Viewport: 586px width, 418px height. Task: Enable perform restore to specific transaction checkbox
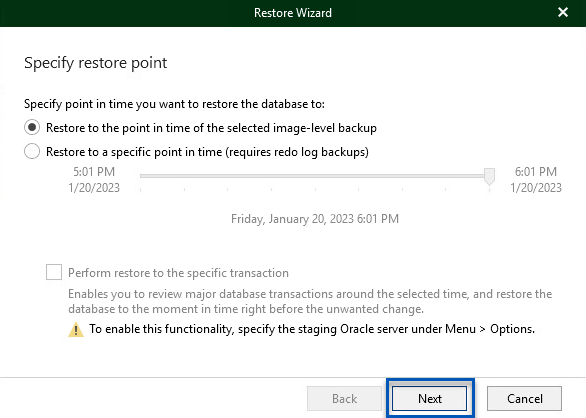point(54,272)
